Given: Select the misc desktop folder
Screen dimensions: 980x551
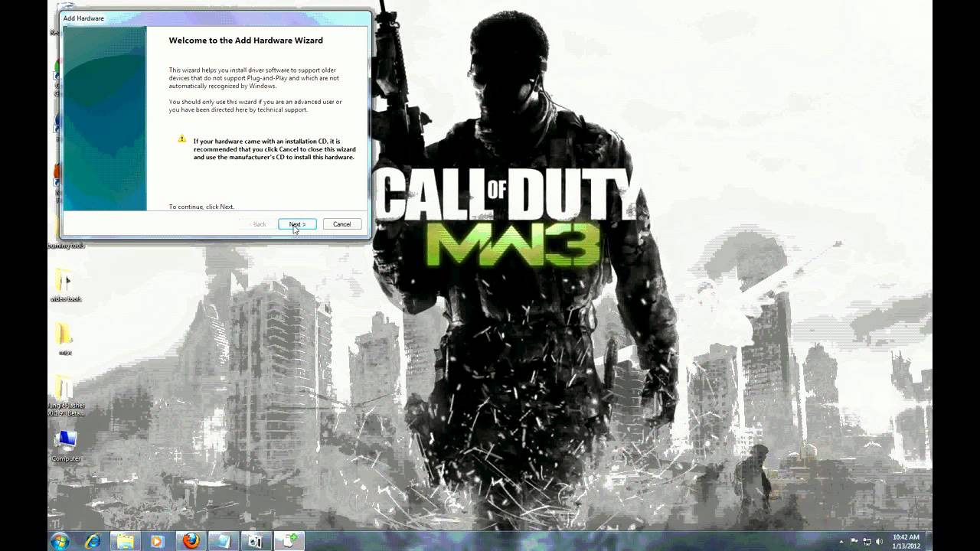Looking at the screenshot, I should 65,338.
